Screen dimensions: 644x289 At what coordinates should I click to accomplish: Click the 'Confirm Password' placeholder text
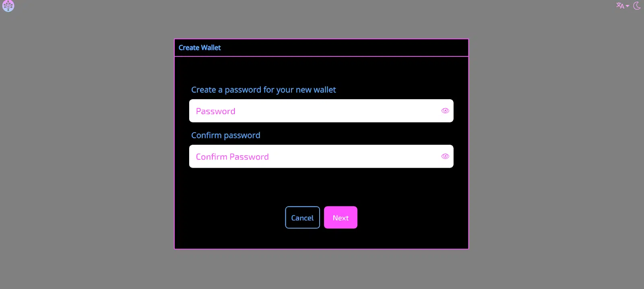pos(232,157)
